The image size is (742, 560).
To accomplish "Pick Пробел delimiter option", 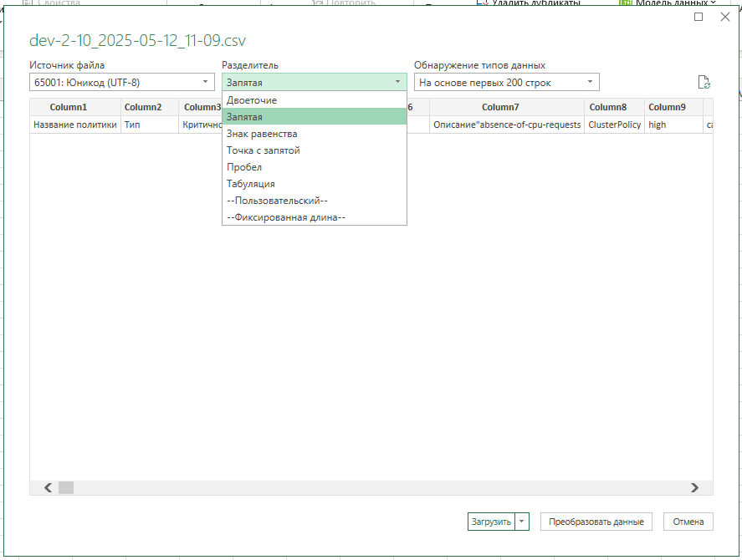I will click(244, 167).
